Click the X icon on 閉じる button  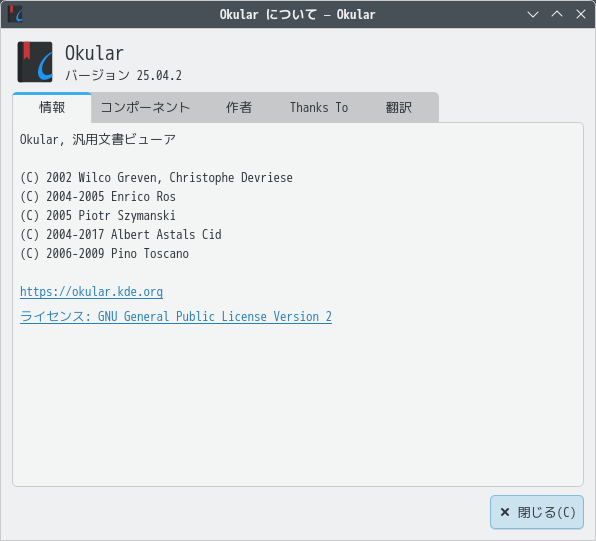pos(505,512)
